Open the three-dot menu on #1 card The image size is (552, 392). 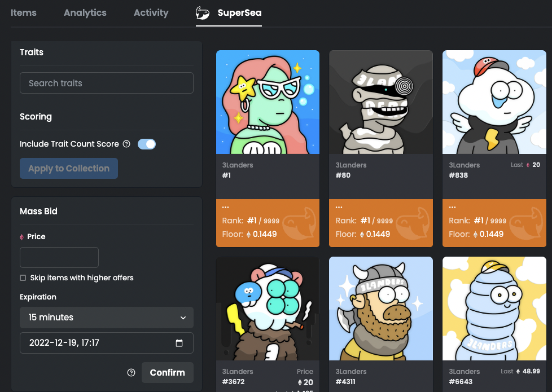[226, 207]
